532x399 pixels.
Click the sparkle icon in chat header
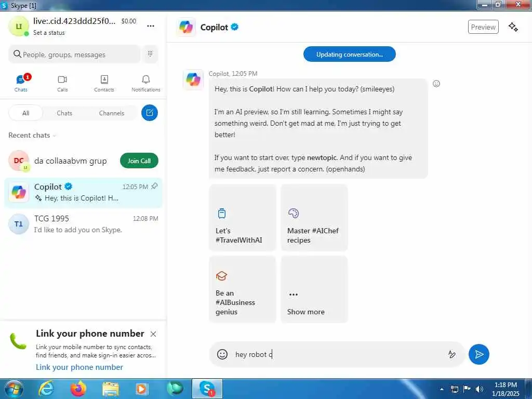coord(513,27)
